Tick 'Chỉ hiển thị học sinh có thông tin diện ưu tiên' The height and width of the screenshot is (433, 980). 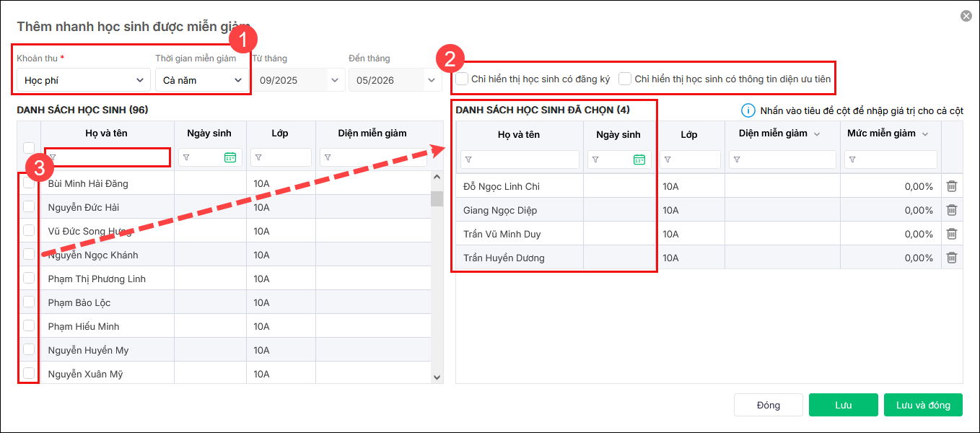pos(625,79)
